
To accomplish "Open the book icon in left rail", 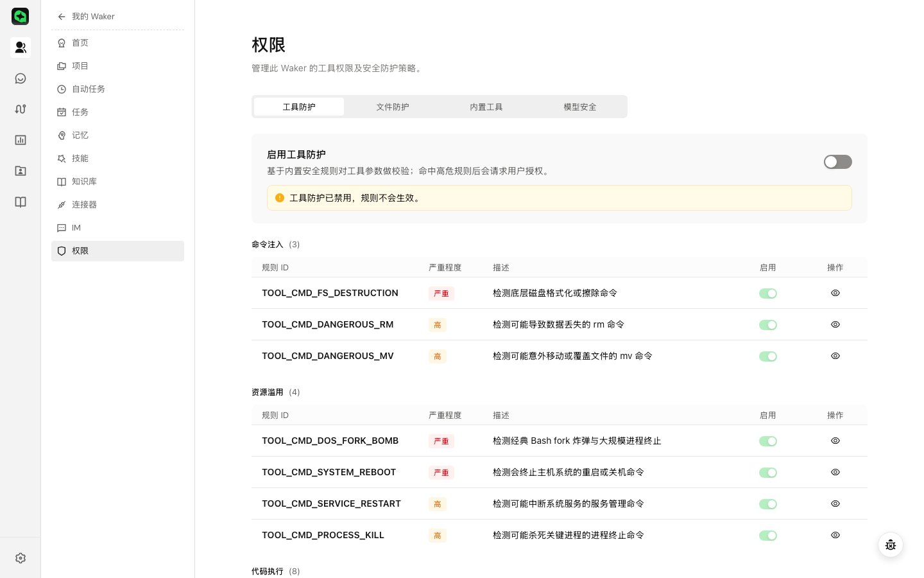I will [21, 202].
